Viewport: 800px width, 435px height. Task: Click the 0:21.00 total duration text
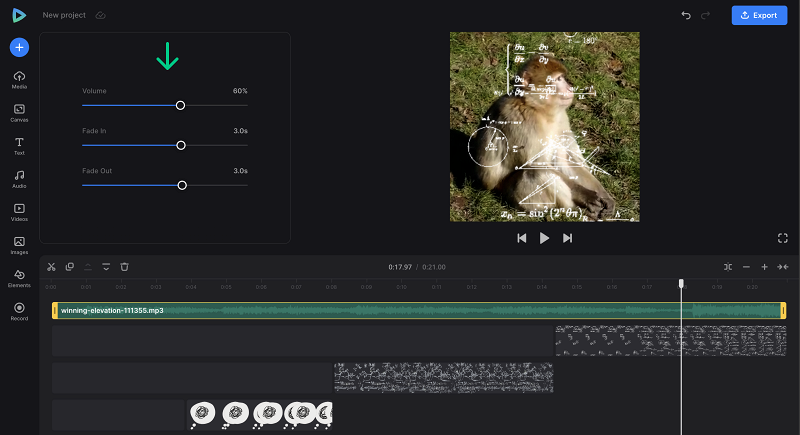pyautogui.click(x=434, y=267)
